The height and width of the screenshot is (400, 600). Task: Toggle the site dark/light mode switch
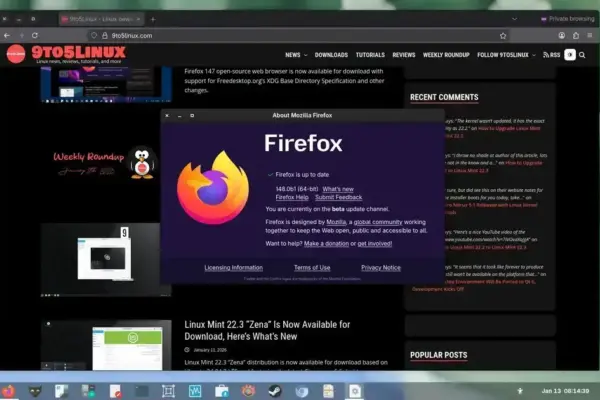click(x=570, y=55)
